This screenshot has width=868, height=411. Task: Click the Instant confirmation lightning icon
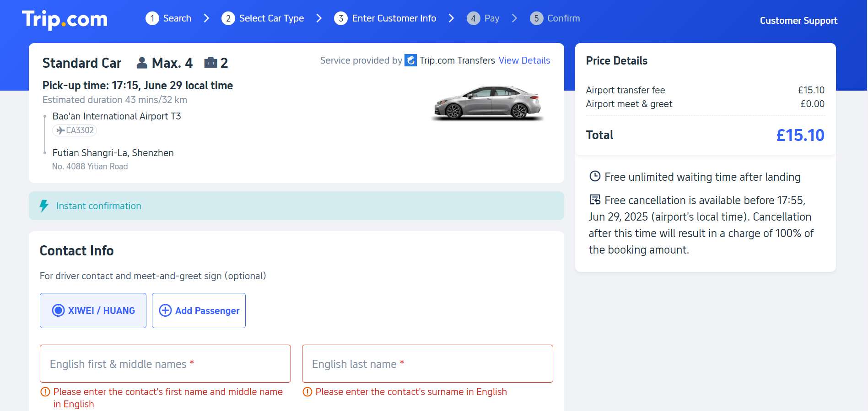(44, 206)
